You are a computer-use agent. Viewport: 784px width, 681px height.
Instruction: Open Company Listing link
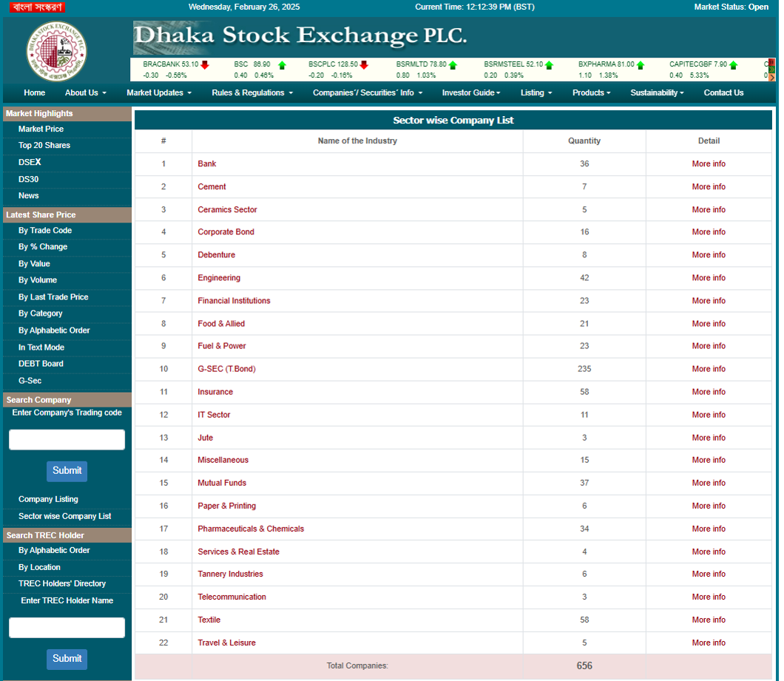(48, 500)
